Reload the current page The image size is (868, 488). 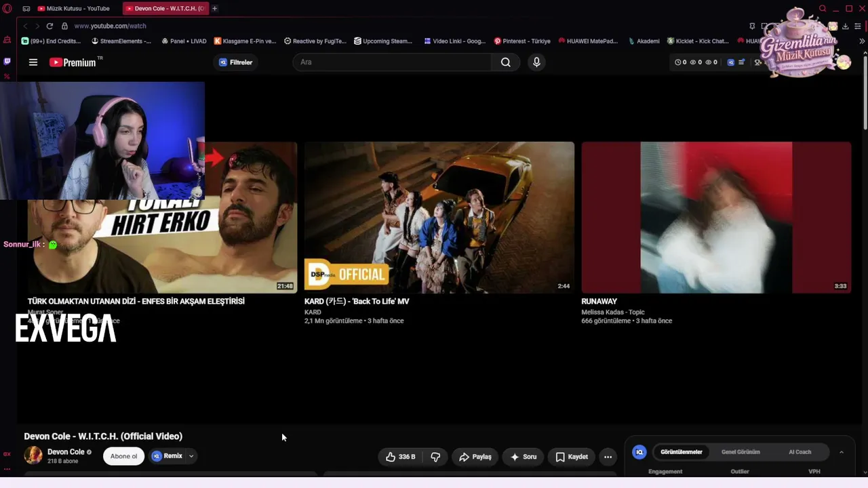(x=50, y=26)
